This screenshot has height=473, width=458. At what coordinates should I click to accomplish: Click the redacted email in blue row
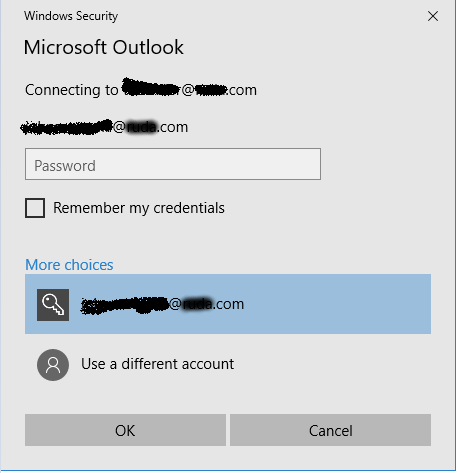click(163, 304)
